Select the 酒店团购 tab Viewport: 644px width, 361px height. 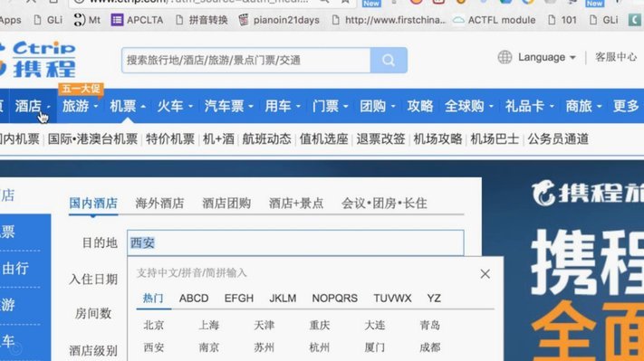click(226, 203)
